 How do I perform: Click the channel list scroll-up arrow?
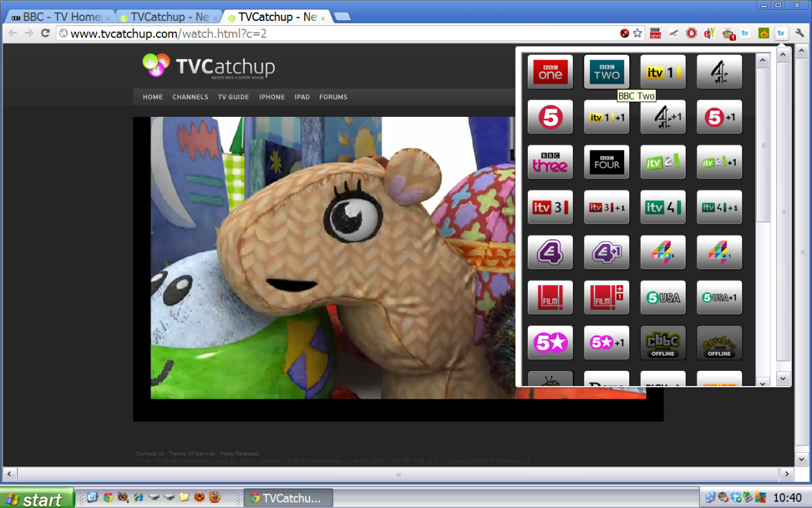[x=763, y=61]
